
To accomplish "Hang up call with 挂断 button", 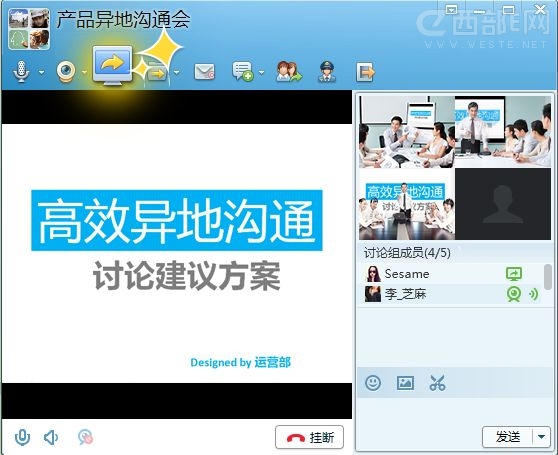I will tap(309, 437).
